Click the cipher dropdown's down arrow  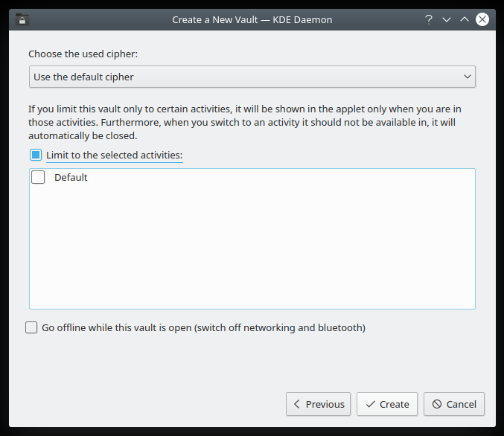(x=468, y=77)
